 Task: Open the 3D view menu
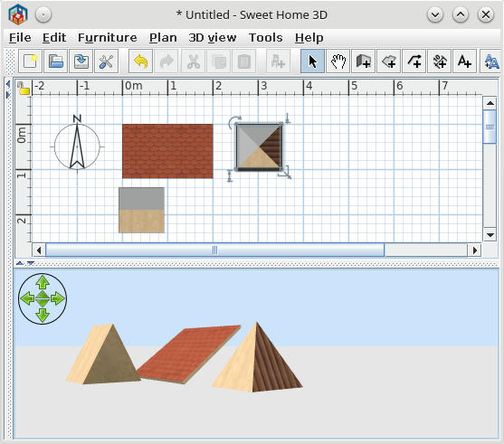coord(213,38)
